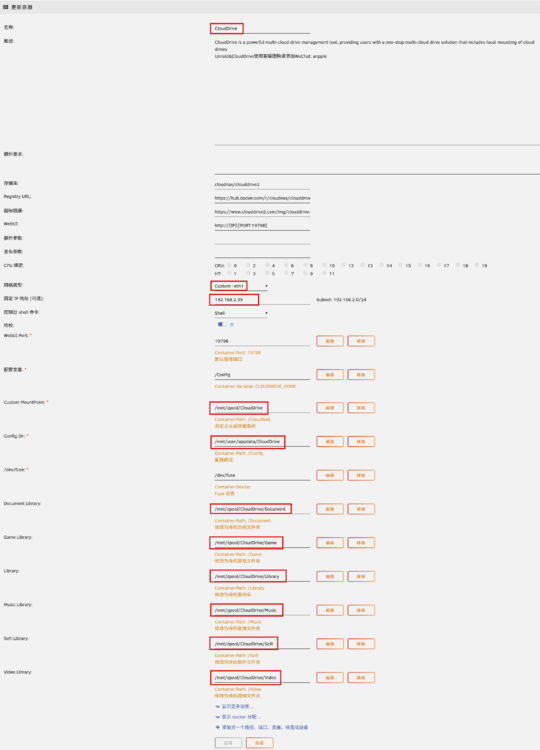Click the repository field cloudnas/clouddrive2
The width and height of the screenshot is (540, 750).
tap(262, 184)
